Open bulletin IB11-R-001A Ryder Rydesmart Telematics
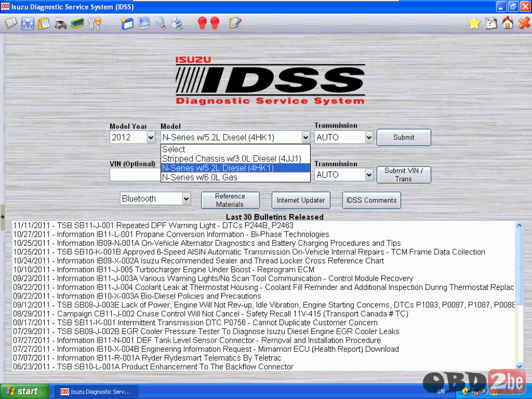This screenshot has width=532, height=399. (147, 358)
